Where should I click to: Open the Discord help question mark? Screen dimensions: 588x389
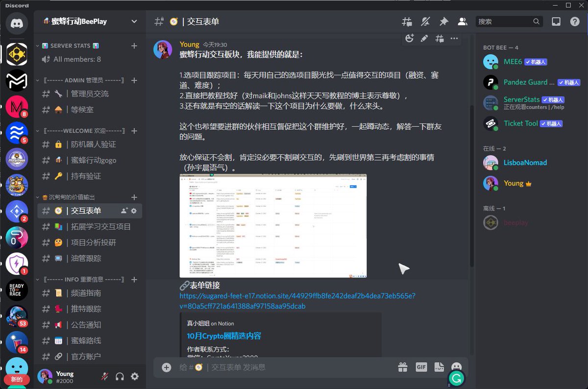pos(574,22)
